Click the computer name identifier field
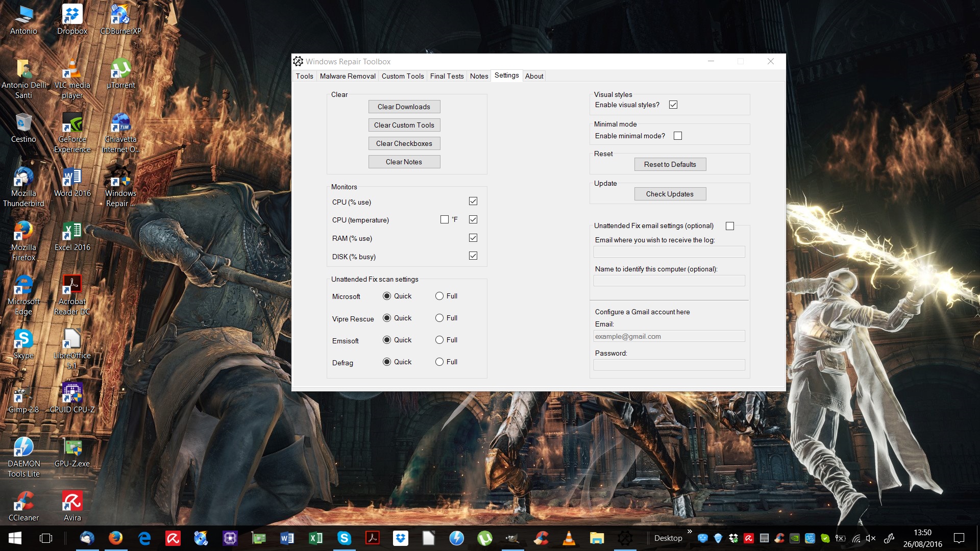Screen dimensions: 980x551 pyautogui.click(x=669, y=281)
